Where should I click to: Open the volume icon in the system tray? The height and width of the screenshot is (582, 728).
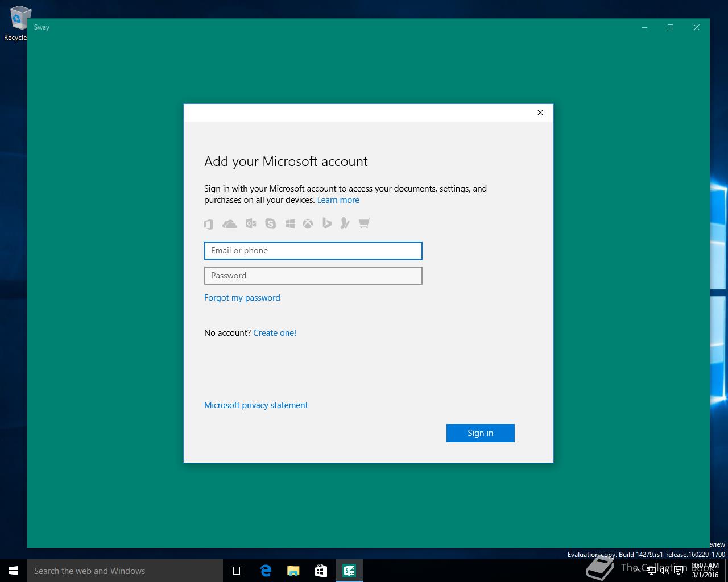pyautogui.click(x=665, y=571)
